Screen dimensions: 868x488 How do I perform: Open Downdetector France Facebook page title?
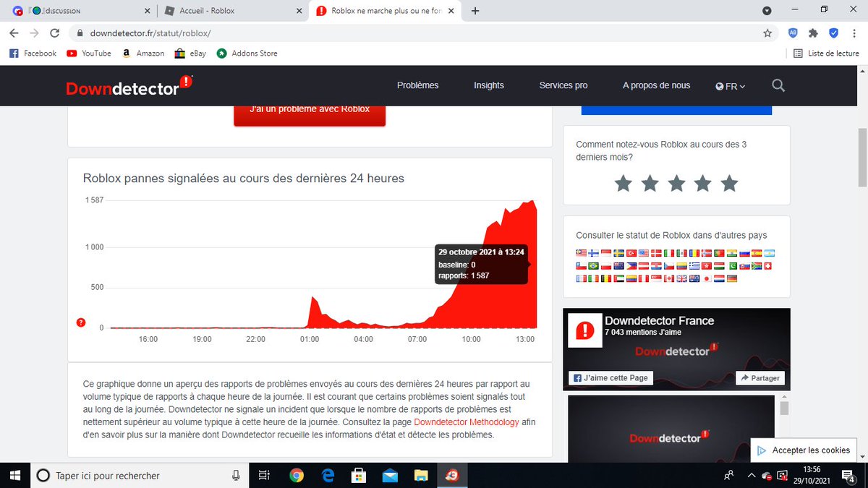point(659,320)
